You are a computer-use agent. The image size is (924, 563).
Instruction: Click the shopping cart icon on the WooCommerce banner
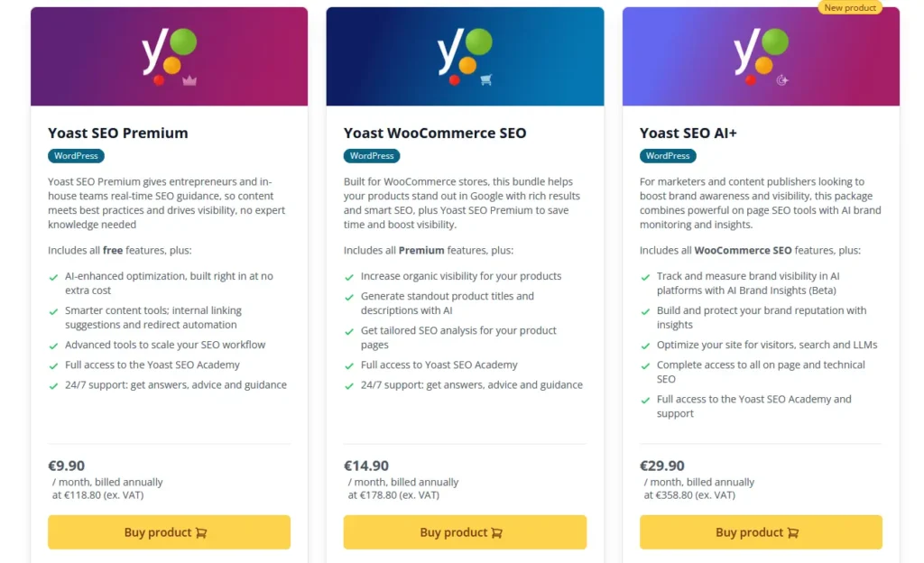click(x=485, y=78)
